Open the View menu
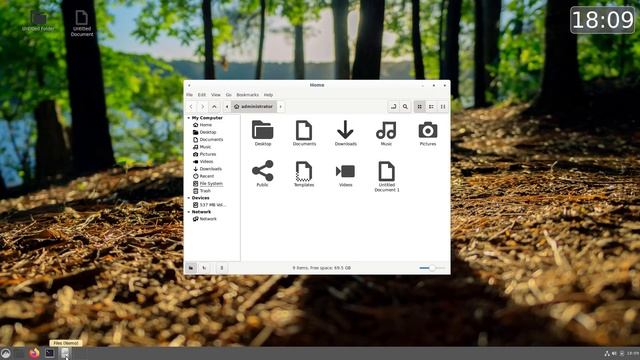This screenshot has height=360, width=640. [x=216, y=95]
